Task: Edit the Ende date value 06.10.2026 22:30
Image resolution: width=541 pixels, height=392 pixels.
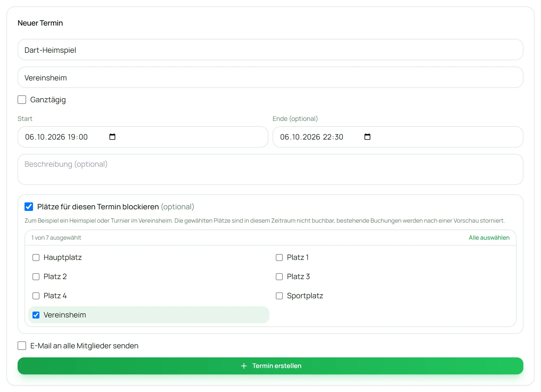Action: click(x=312, y=137)
